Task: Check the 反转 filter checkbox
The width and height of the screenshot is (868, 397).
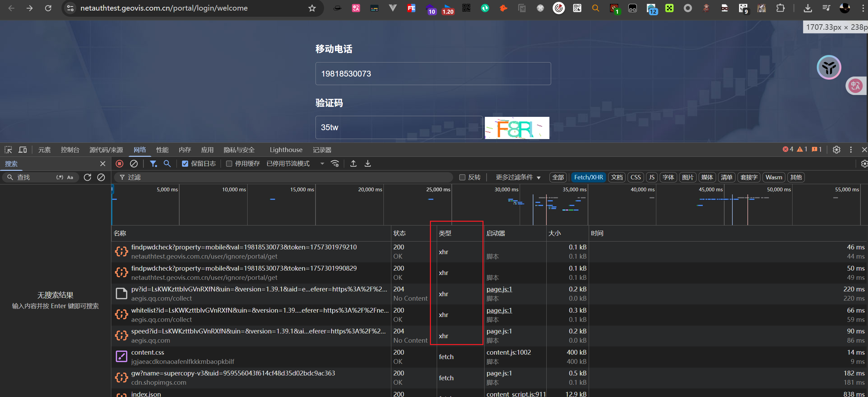Action: pos(462,177)
